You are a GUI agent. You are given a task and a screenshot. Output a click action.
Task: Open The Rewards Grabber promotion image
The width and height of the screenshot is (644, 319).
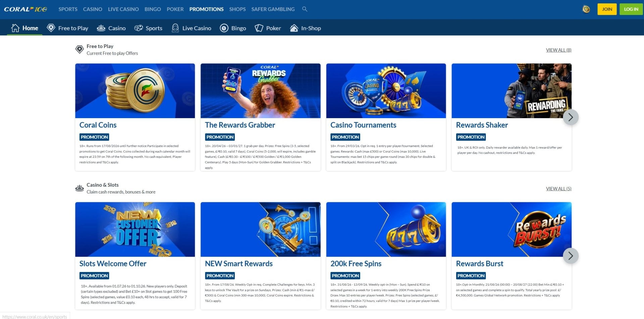point(260,91)
